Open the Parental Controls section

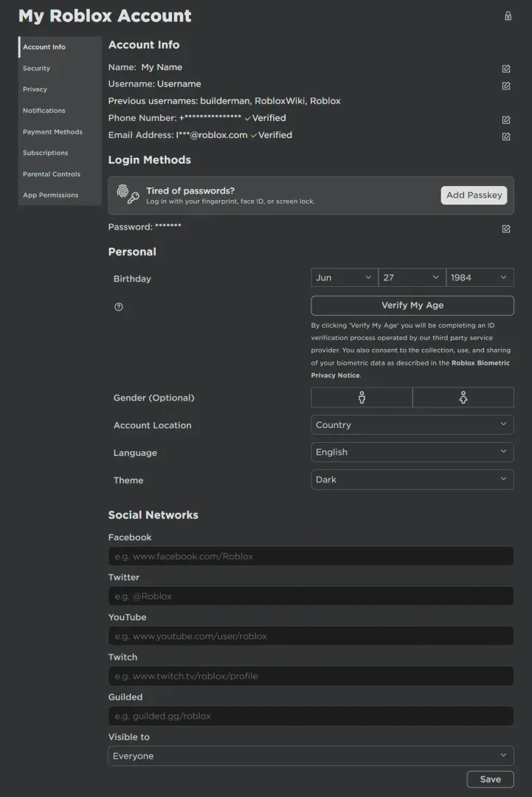coord(51,173)
